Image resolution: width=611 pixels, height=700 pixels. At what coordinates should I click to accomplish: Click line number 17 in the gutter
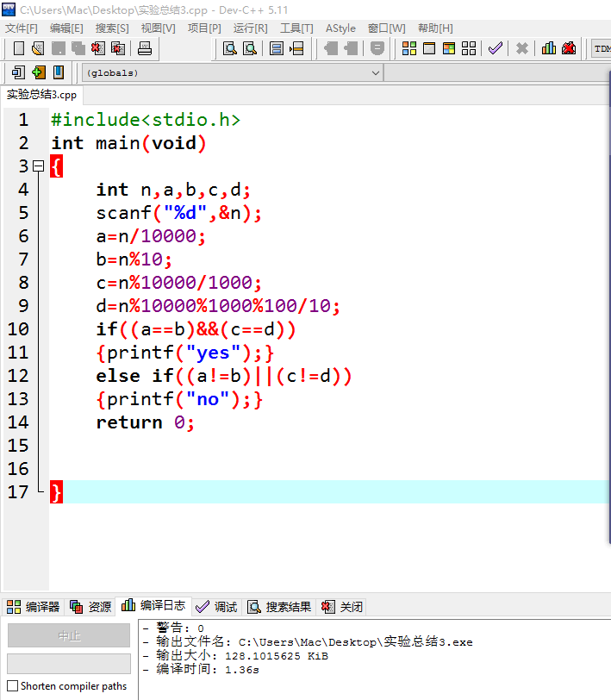pos(18,492)
